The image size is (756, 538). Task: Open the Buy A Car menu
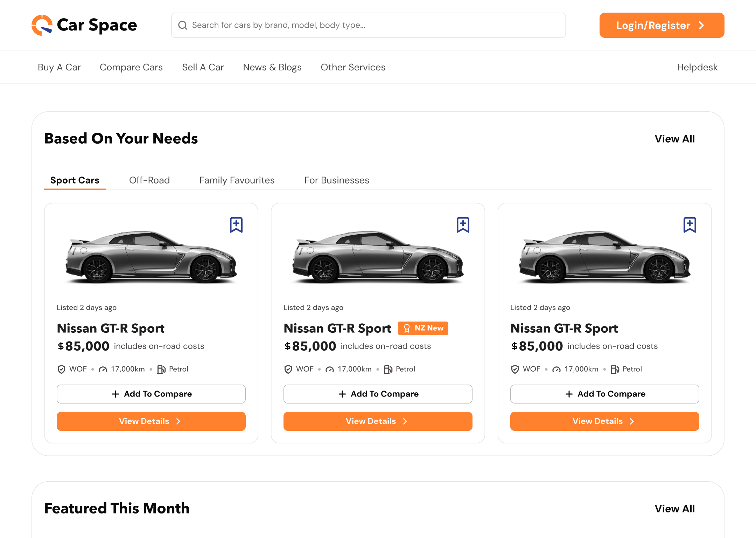tap(59, 67)
